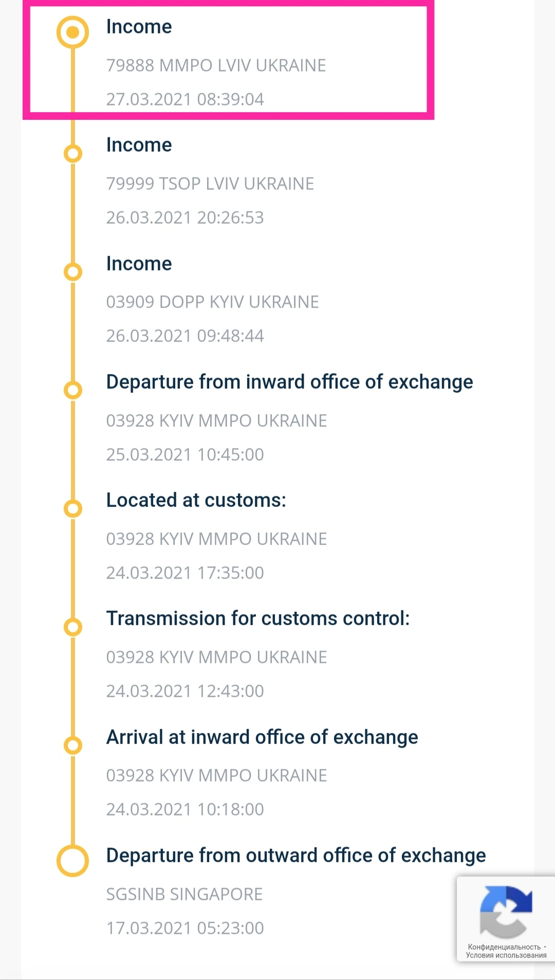Select the 79999 TSOP LVIV UKRAINE text

[x=210, y=184]
